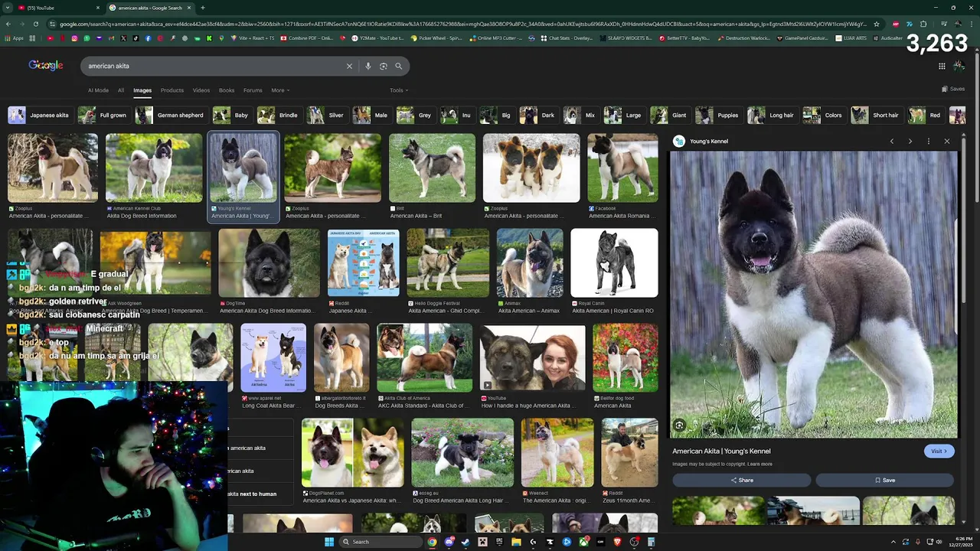Switch to the AI Mode tab
The image size is (980, 551).
(98, 90)
